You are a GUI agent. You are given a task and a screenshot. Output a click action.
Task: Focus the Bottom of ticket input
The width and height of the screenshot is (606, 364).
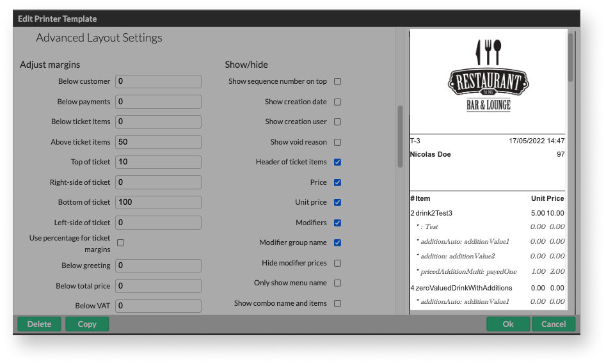(x=158, y=202)
